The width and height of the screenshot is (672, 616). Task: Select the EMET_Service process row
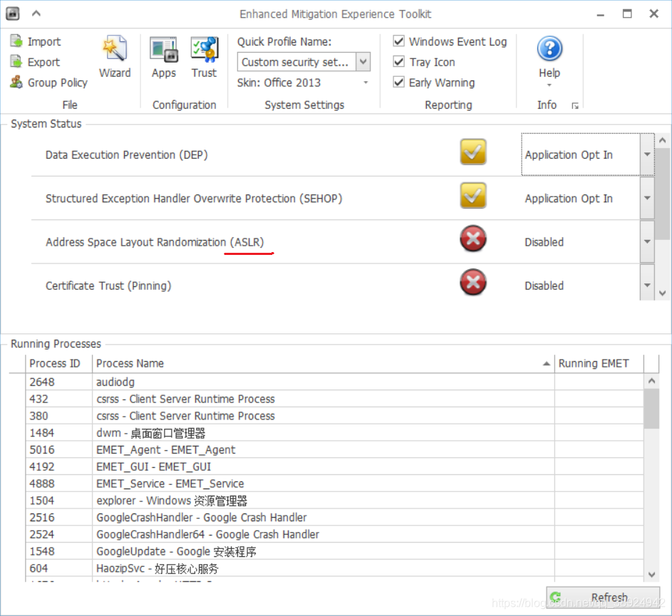(x=334, y=484)
